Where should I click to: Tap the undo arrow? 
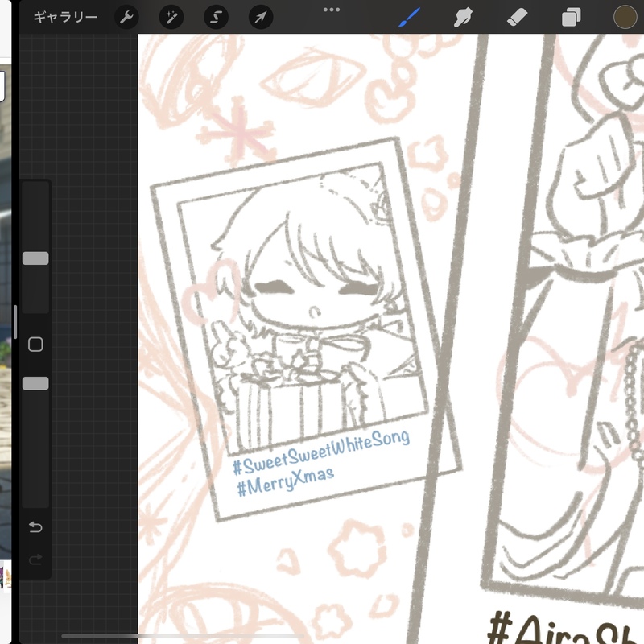(x=35, y=526)
